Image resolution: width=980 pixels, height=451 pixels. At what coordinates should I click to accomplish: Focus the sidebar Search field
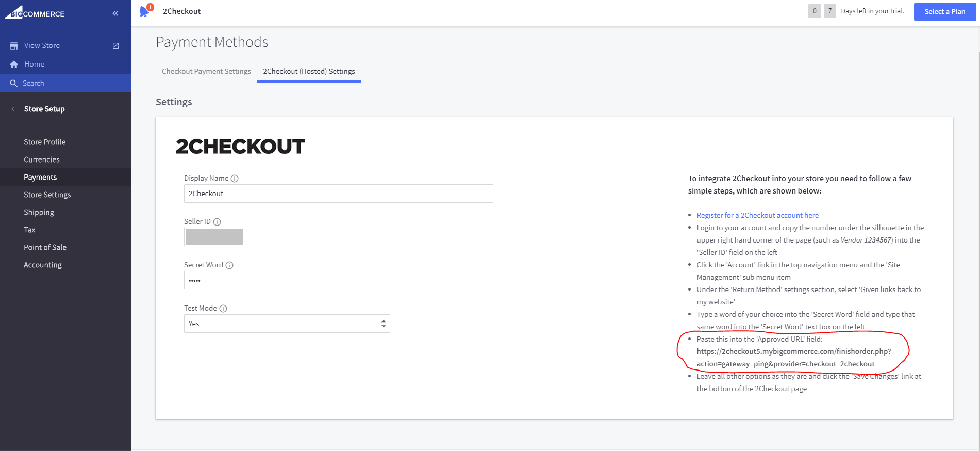click(65, 83)
